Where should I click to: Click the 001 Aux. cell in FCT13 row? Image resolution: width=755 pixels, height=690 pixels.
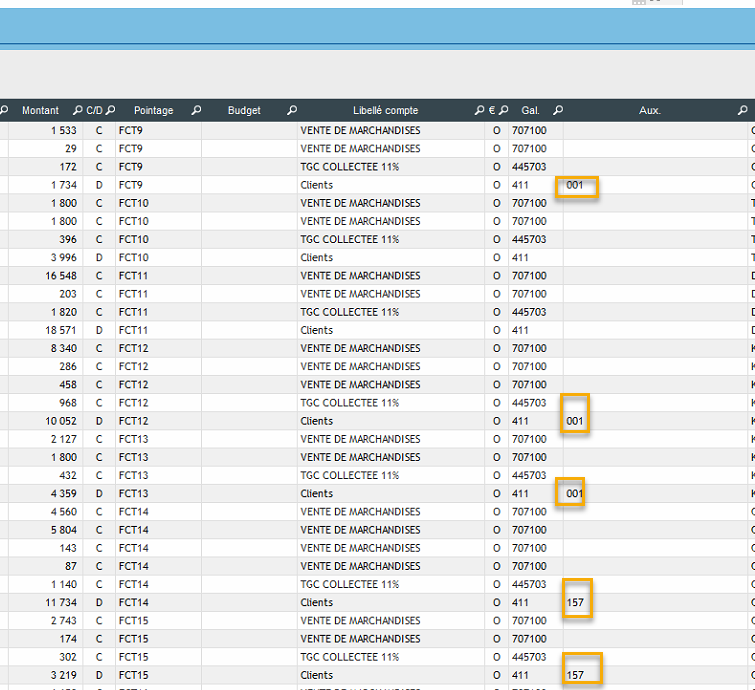click(575, 494)
